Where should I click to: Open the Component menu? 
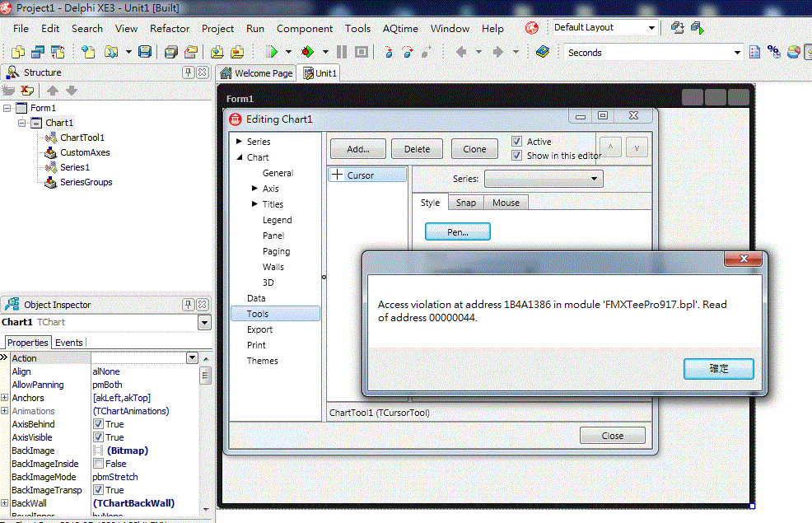tap(305, 29)
